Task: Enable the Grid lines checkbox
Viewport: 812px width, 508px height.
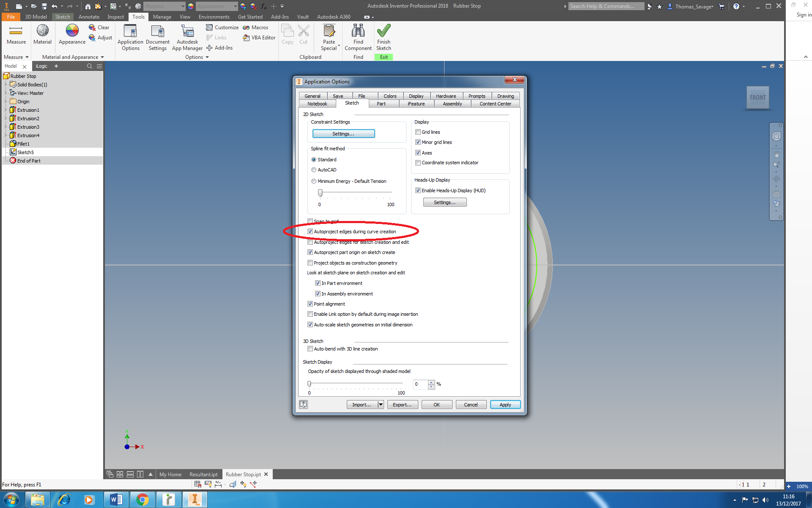Action: pyautogui.click(x=418, y=132)
